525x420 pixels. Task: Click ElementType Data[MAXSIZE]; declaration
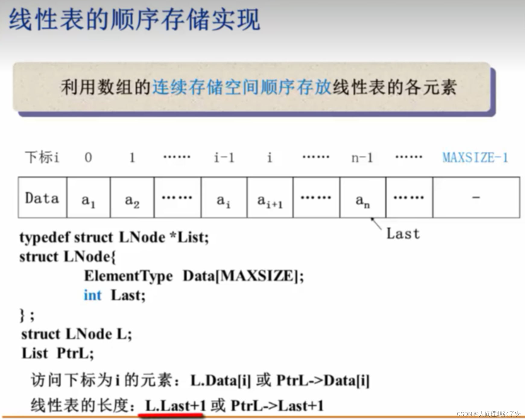click(x=194, y=276)
